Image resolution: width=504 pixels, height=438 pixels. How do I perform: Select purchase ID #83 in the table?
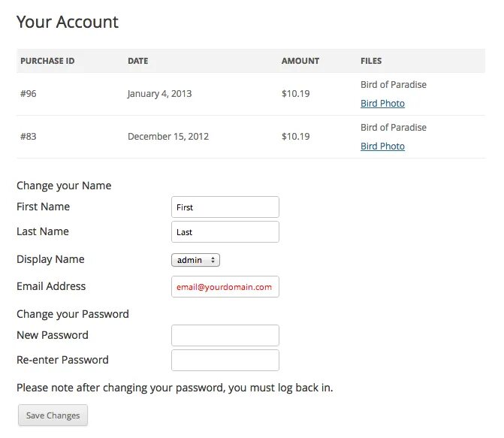tap(28, 137)
